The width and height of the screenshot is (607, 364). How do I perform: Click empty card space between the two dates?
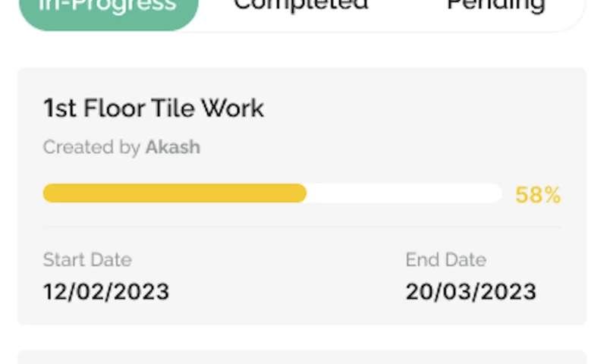click(x=288, y=277)
